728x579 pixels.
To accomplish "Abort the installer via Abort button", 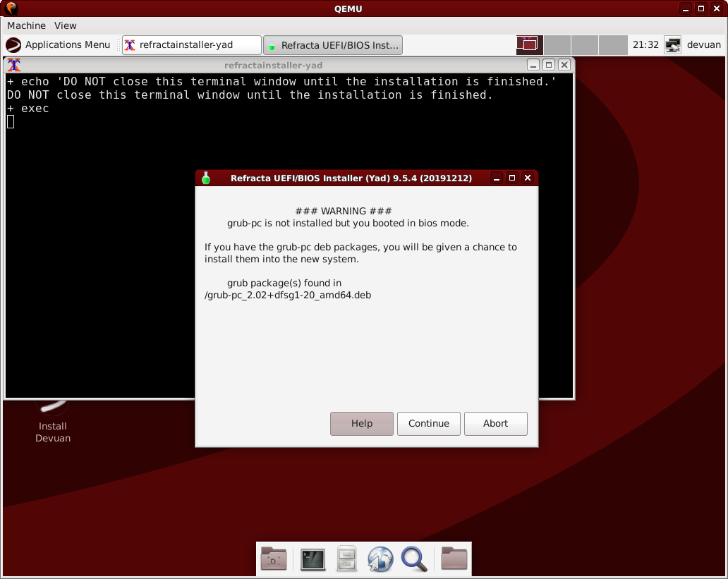I will coord(495,424).
